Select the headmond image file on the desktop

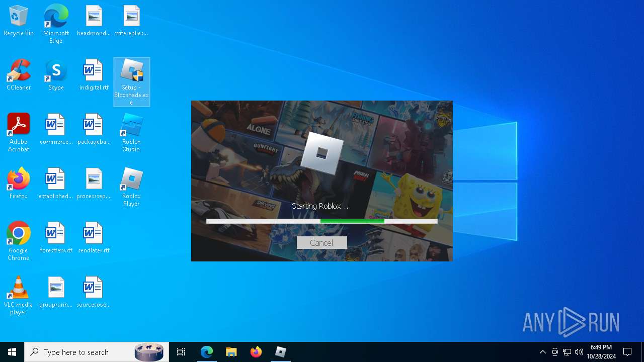(94, 21)
